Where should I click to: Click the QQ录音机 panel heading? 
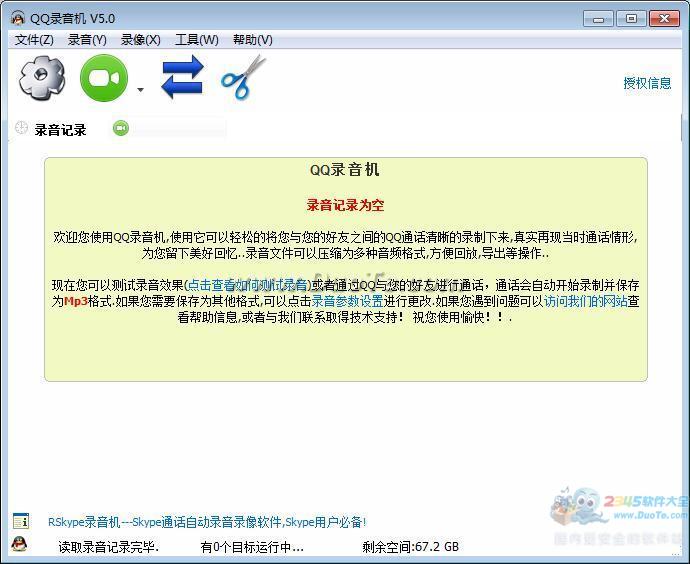click(x=345, y=170)
